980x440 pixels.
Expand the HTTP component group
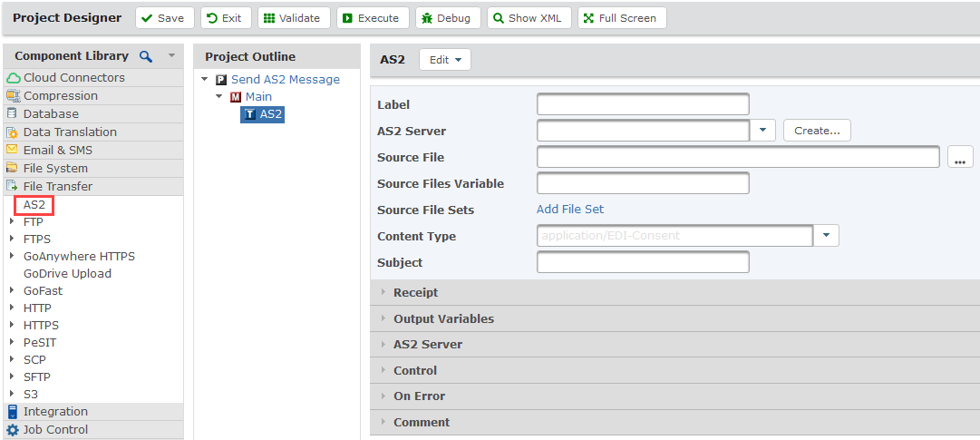[x=12, y=308]
